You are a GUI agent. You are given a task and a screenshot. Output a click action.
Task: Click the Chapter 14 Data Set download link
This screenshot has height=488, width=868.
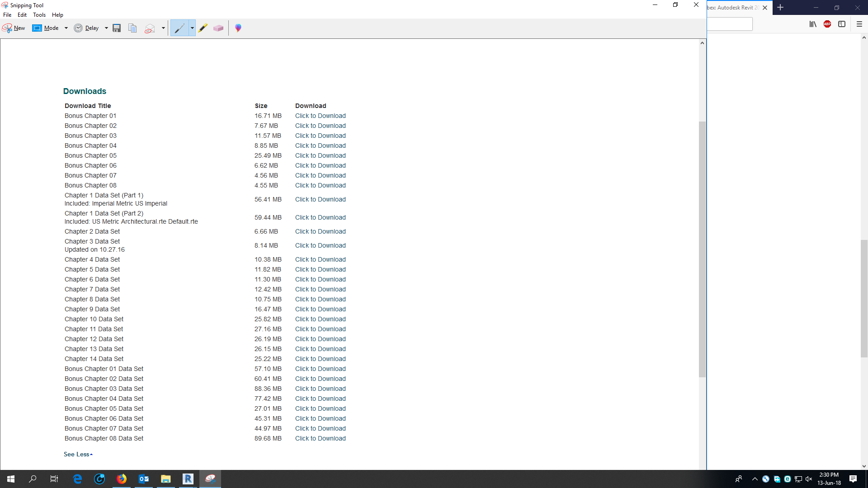point(320,359)
